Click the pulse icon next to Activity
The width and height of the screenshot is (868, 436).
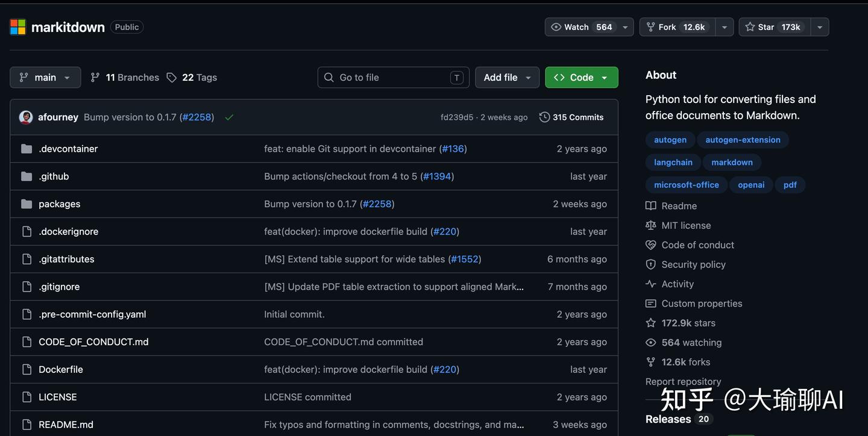click(x=651, y=284)
